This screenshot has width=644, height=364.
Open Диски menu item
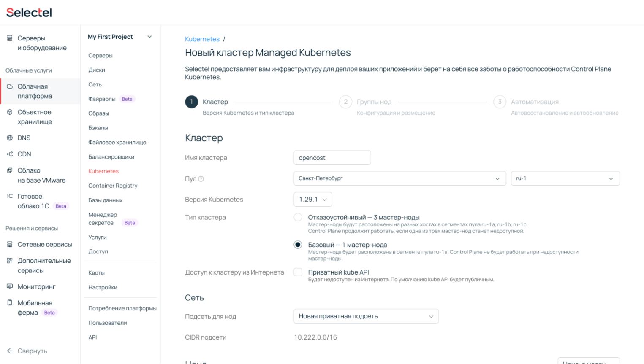point(97,70)
